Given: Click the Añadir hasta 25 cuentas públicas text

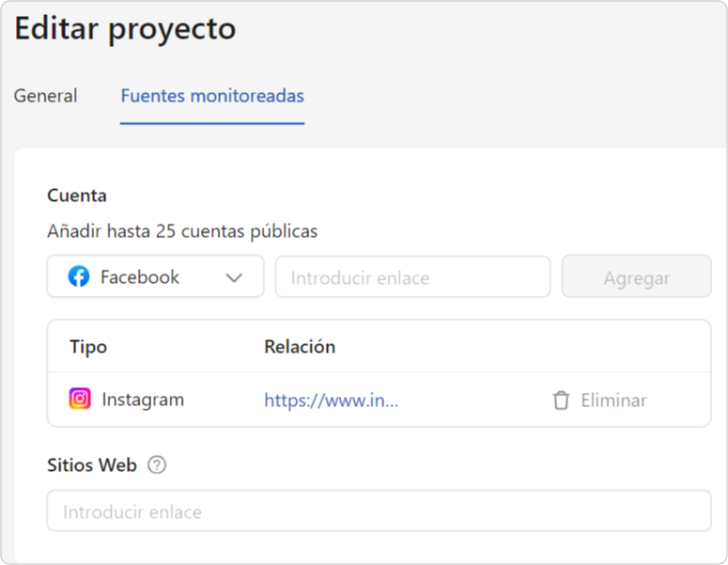Looking at the screenshot, I should [x=182, y=231].
